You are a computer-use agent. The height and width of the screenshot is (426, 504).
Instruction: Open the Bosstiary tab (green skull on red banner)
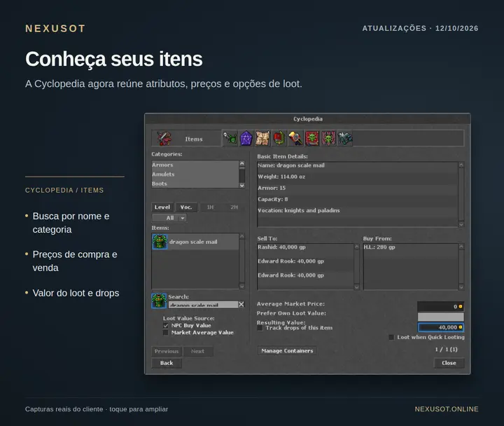(x=311, y=138)
